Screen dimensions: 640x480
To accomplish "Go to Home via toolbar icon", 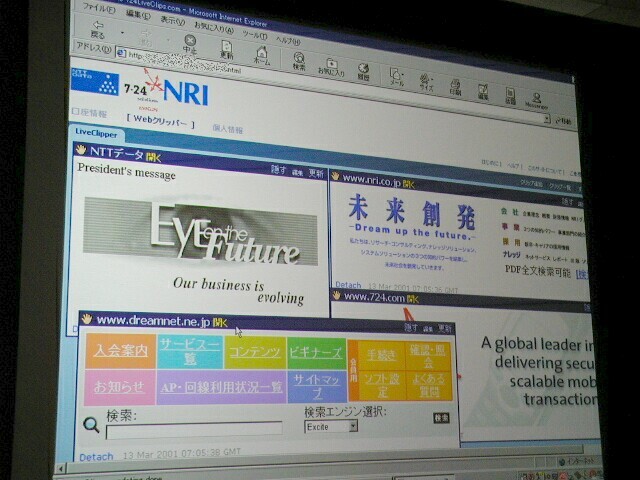I will pyautogui.click(x=262, y=57).
